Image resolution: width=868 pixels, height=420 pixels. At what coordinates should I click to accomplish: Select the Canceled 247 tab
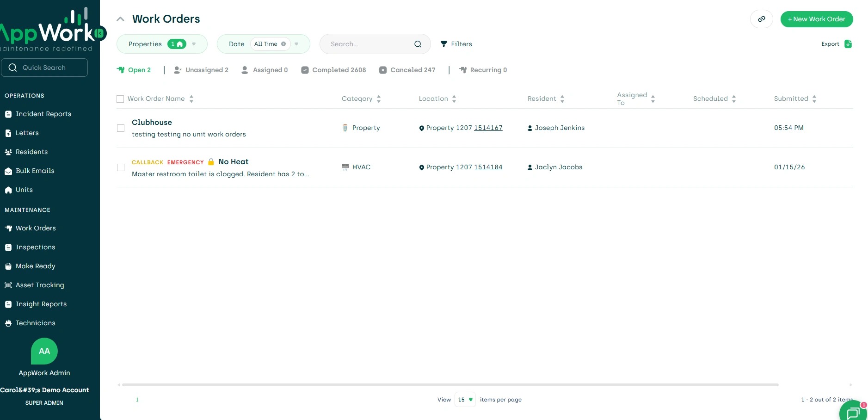tap(407, 70)
